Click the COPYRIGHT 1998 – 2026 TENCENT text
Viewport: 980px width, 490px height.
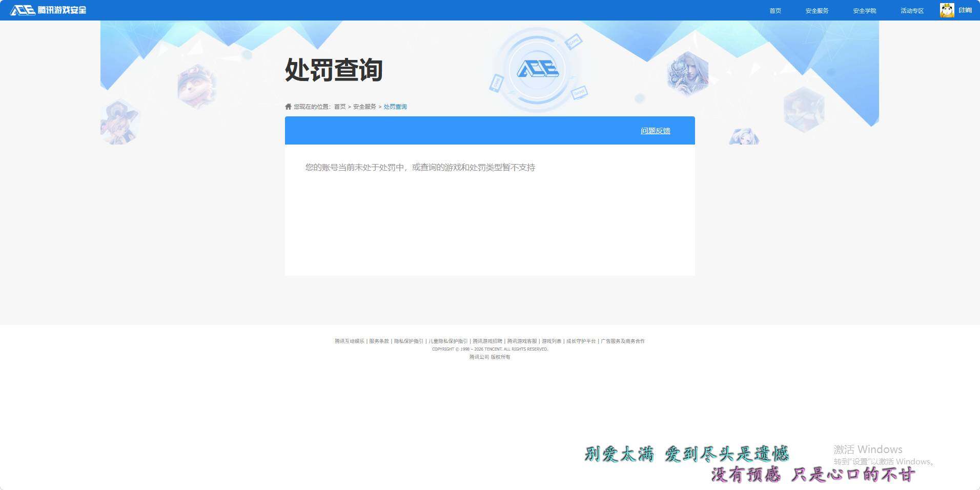490,349
